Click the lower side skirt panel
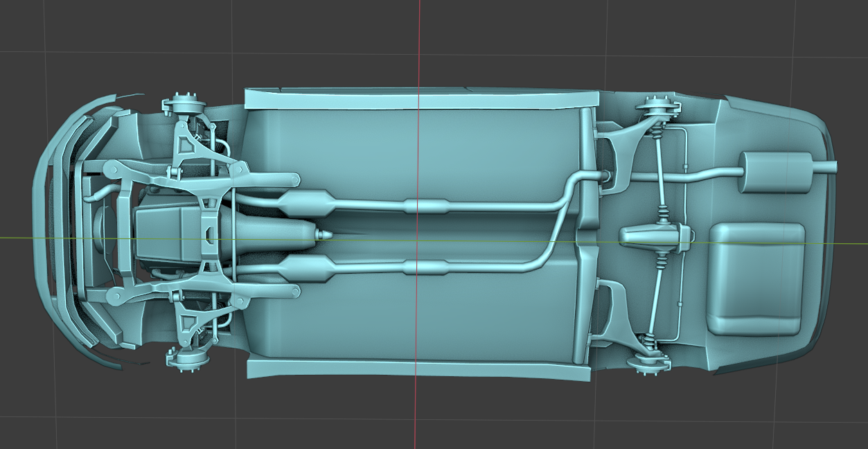This screenshot has height=449, width=868. (x=419, y=369)
